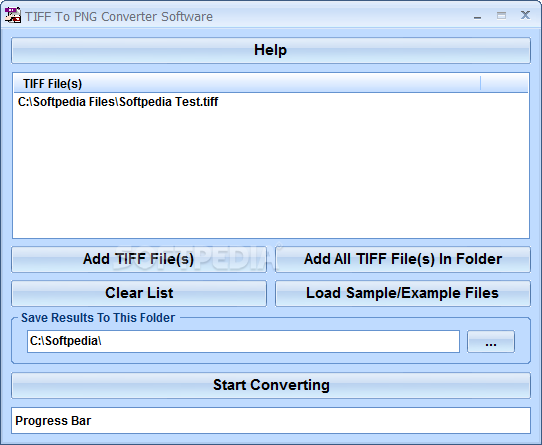Click Add All TIFF File(s) In Folder
Image resolution: width=542 pixels, height=445 pixels.
tap(403, 259)
